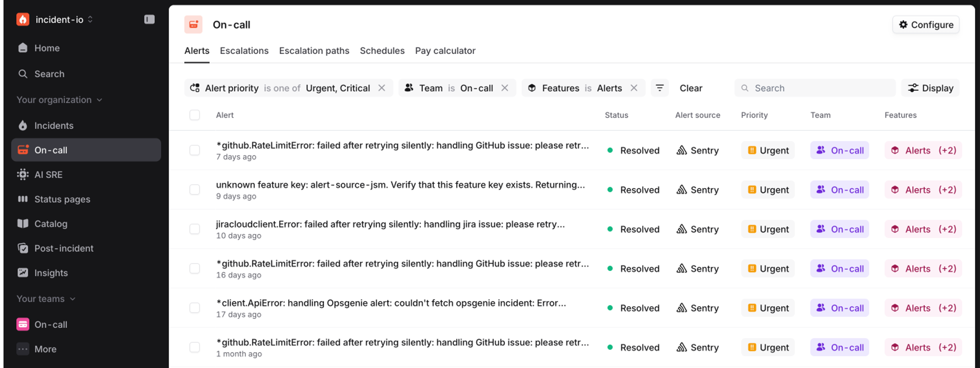Click Sentry source icon in 9 days ago row
Viewport: 980px width, 368px height.
(681, 190)
